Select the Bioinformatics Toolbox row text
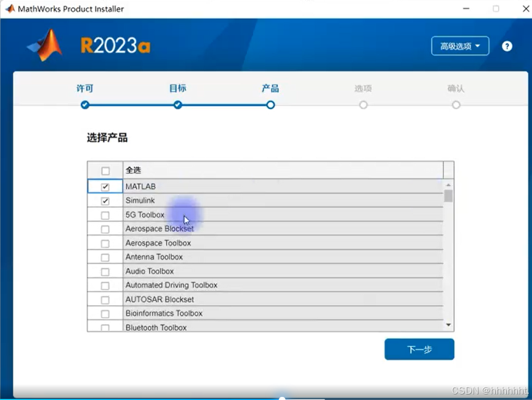This screenshot has height=400, width=532. [164, 314]
